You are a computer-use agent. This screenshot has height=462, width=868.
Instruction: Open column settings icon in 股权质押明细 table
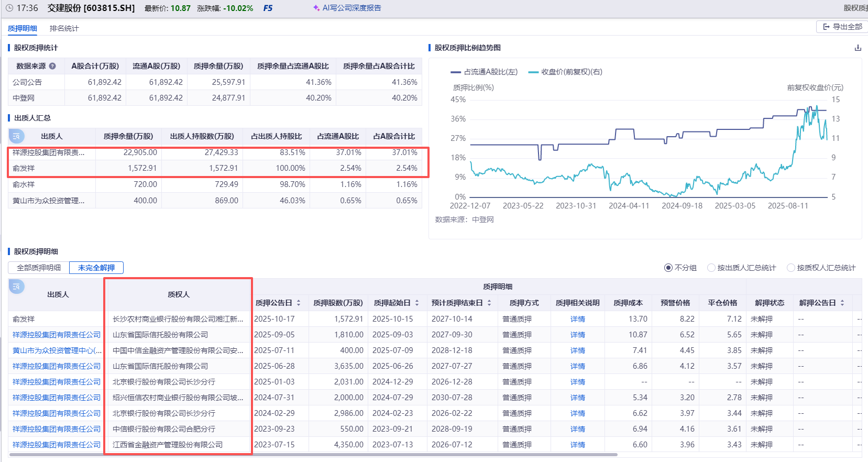pyautogui.click(x=16, y=287)
